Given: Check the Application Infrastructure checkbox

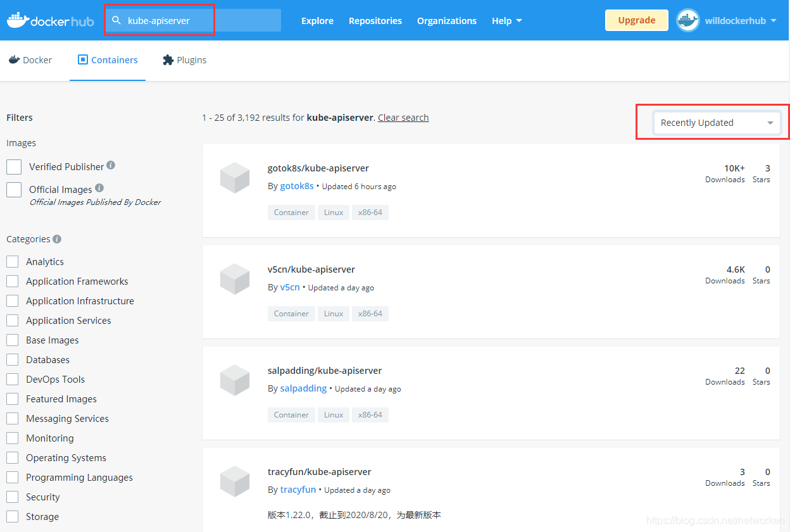Looking at the screenshot, I should [x=12, y=301].
